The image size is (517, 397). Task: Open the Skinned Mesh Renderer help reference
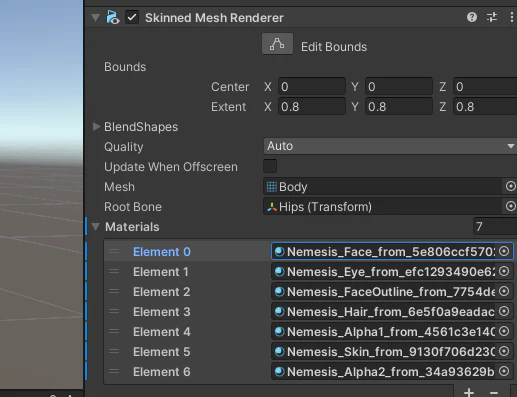click(x=472, y=17)
